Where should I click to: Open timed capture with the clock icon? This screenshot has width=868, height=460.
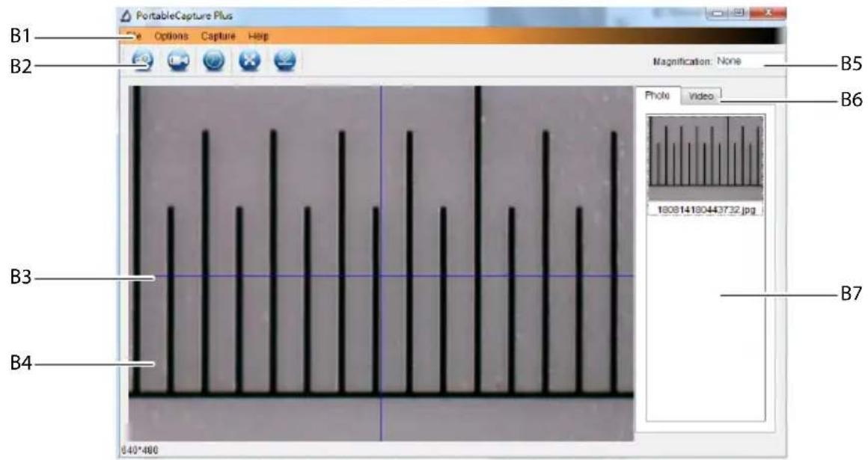click(x=214, y=61)
